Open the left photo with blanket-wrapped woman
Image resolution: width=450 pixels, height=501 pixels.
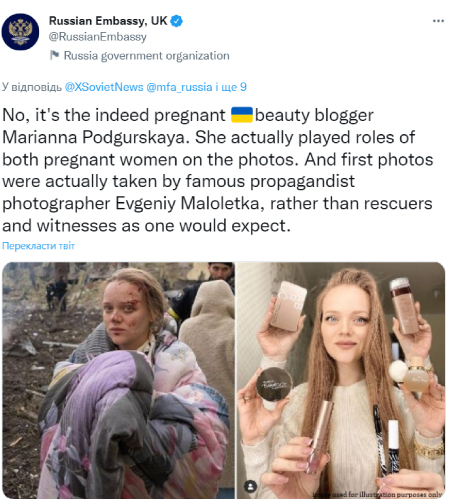tap(118, 380)
